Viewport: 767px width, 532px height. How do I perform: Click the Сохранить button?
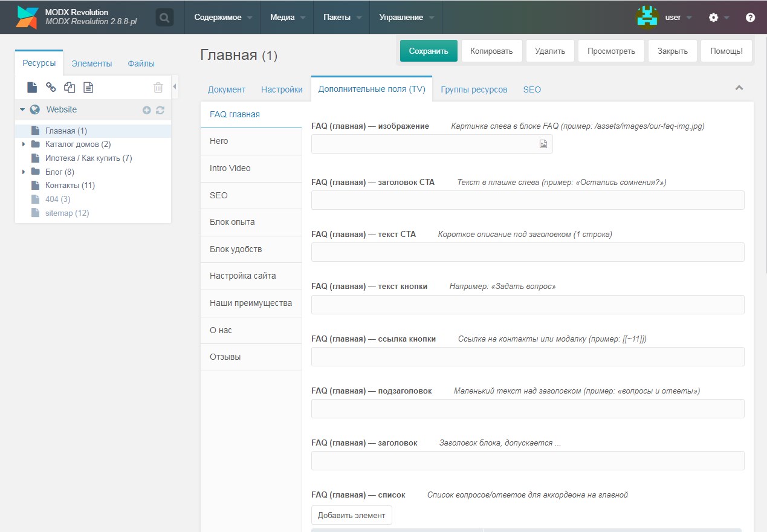(x=428, y=51)
